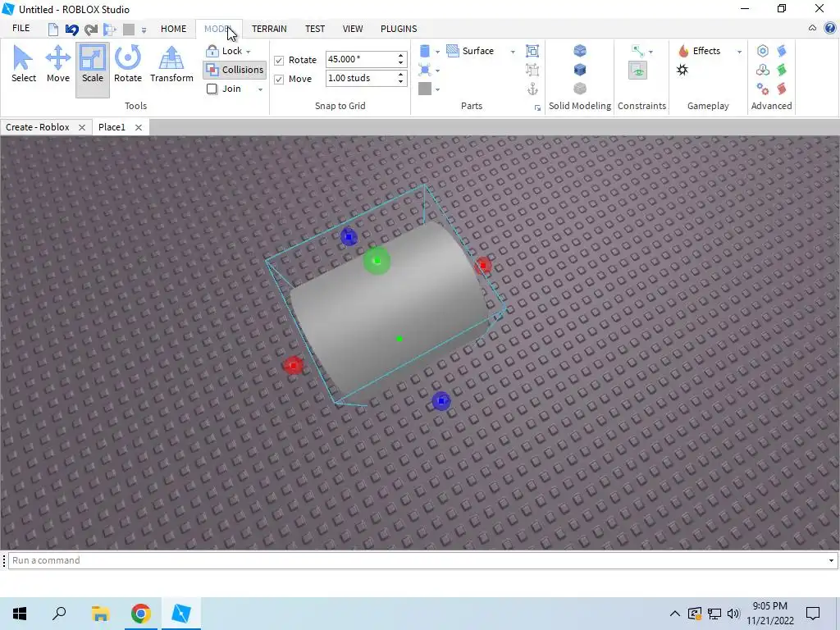Toggle Collisions on or off

tap(235, 70)
